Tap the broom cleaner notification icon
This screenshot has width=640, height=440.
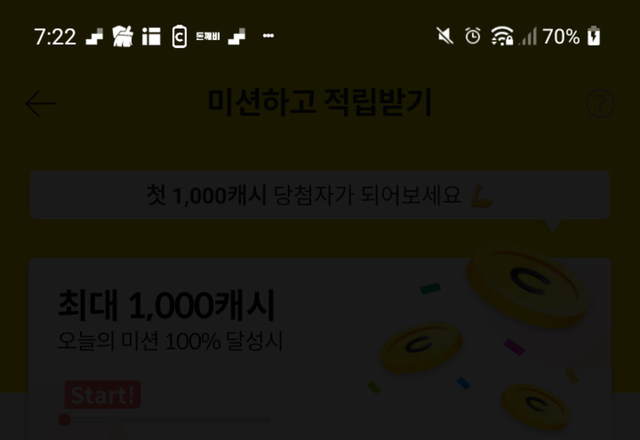click(122, 36)
